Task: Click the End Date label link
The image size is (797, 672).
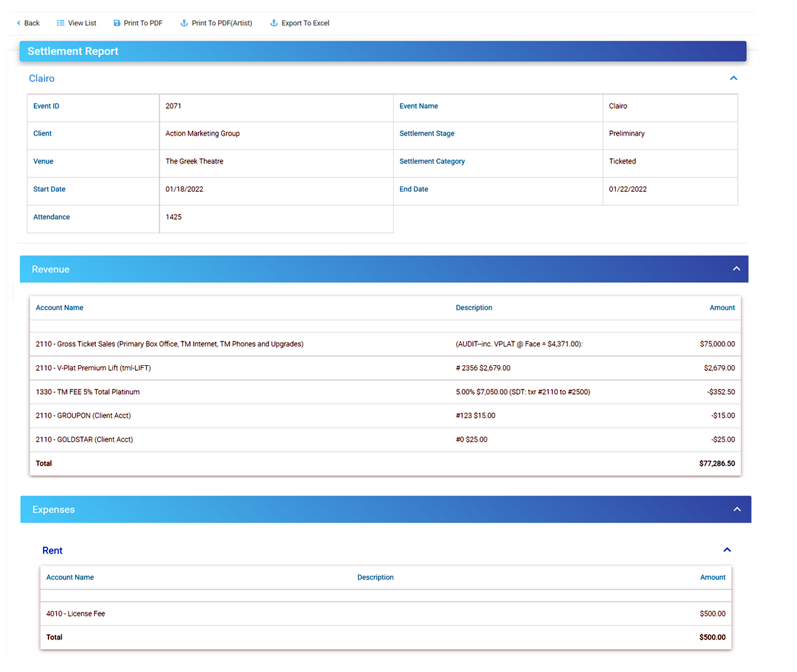Action: click(414, 189)
